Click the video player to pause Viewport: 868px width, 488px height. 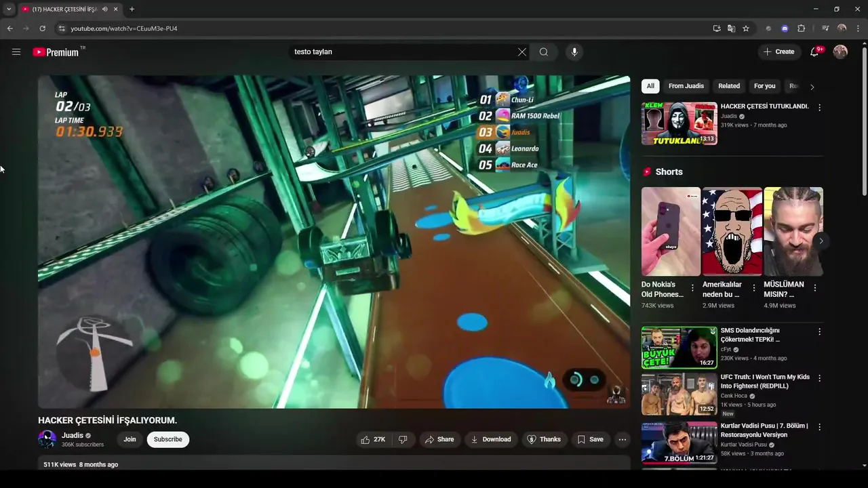click(x=334, y=241)
